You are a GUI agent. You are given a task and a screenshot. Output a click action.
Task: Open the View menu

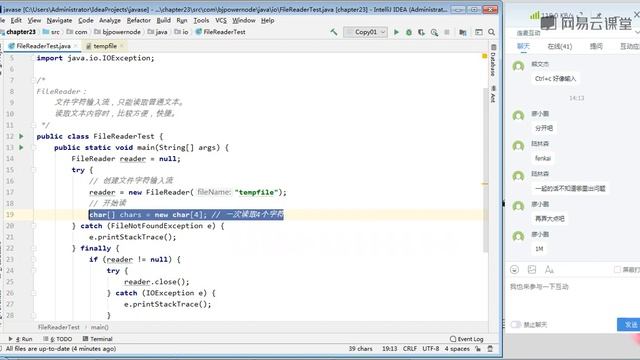[x=34, y=20]
